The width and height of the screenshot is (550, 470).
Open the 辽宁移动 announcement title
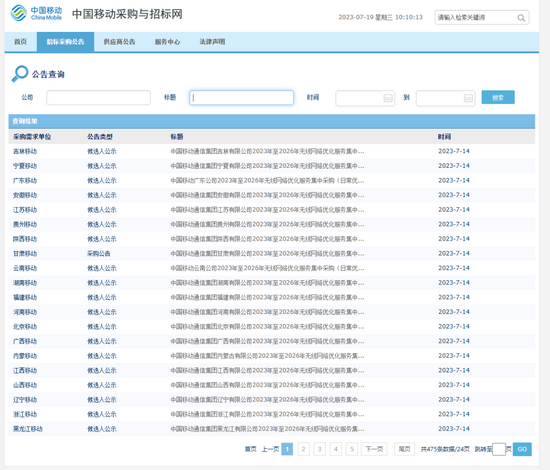(x=267, y=400)
